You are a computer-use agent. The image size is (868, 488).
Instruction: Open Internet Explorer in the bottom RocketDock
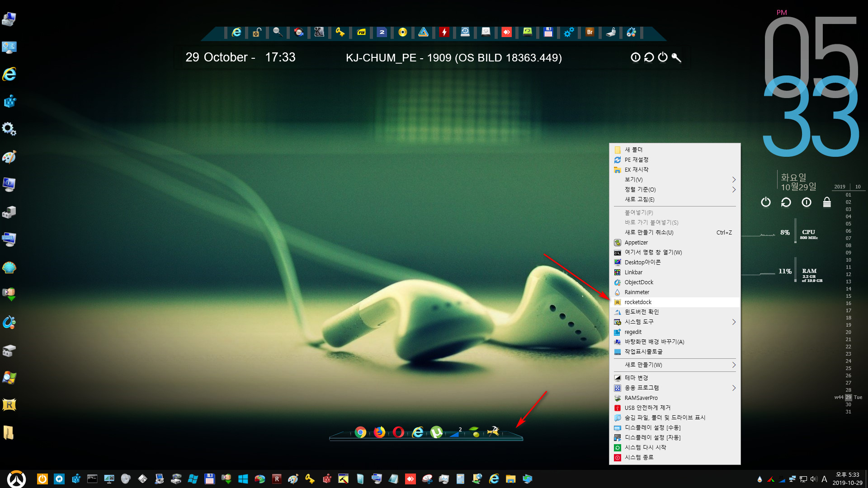coord(418,432)
